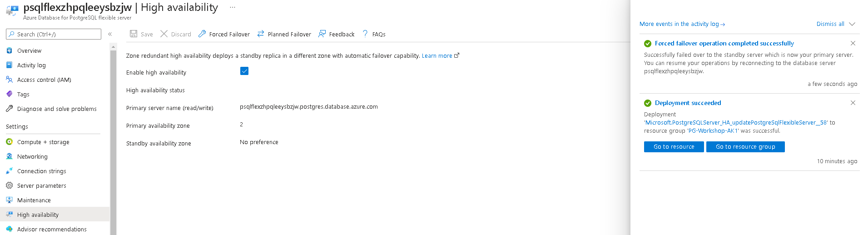Image resolution: width=868 pixels, height=235 pixels.
Task: Click the Go to resource group button
Action: tap(745, 147)
